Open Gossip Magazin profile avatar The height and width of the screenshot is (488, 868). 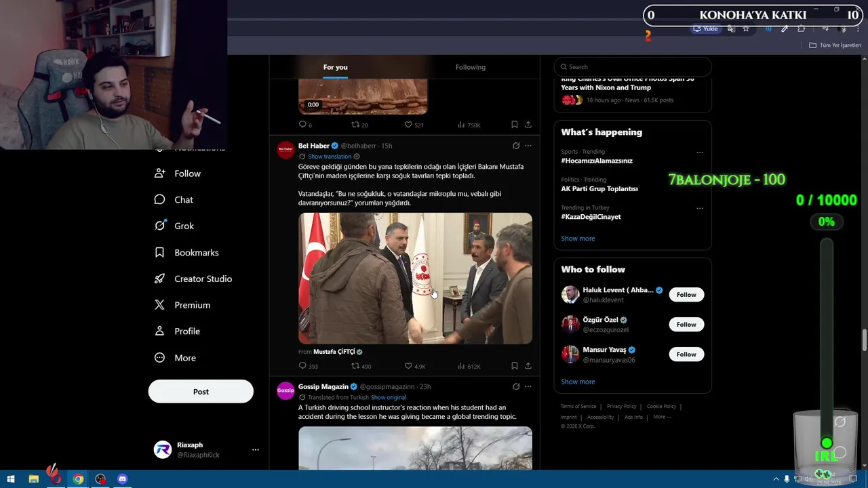tap(285, 390)
